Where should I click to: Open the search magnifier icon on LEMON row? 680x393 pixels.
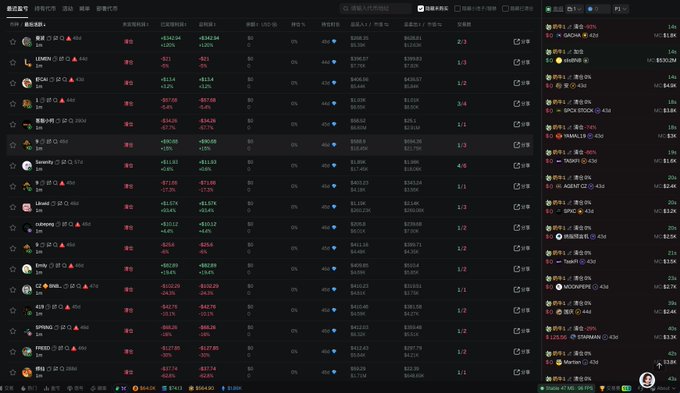click(68, 59)
